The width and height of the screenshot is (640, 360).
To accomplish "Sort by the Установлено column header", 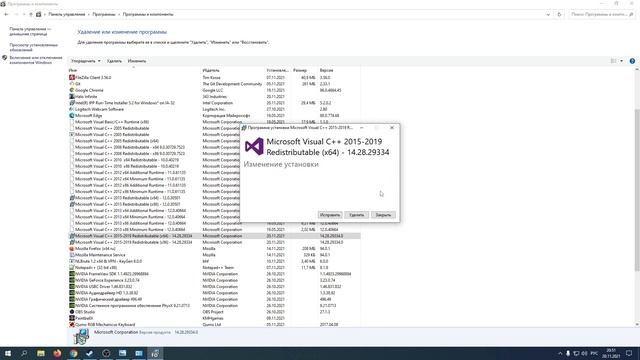I will [x=278, y=71].
